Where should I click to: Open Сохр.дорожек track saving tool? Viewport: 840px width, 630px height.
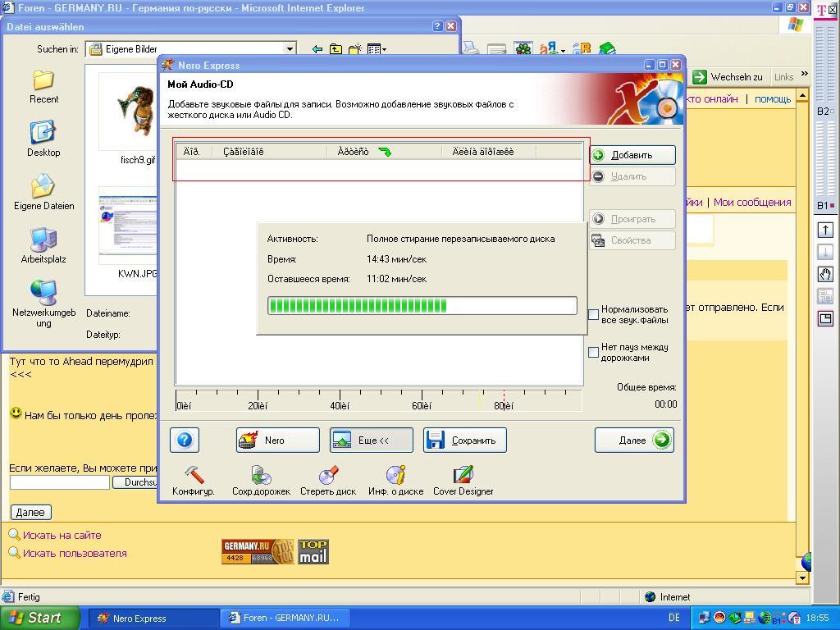(x=261, y=480)
